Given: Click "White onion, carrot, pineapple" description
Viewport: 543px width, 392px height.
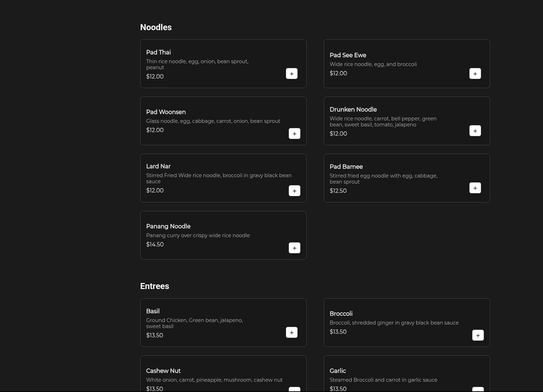Looking at the screenshot, I should coord(214,380).
